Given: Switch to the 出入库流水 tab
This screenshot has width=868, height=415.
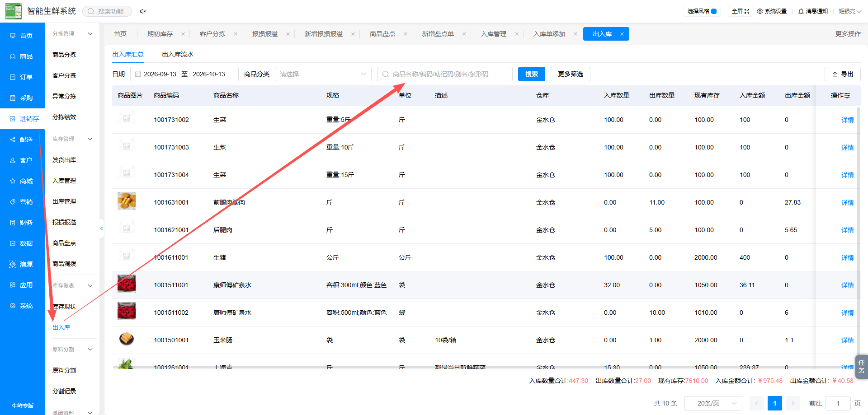Looking at the screenshot, I should point(178,54).
